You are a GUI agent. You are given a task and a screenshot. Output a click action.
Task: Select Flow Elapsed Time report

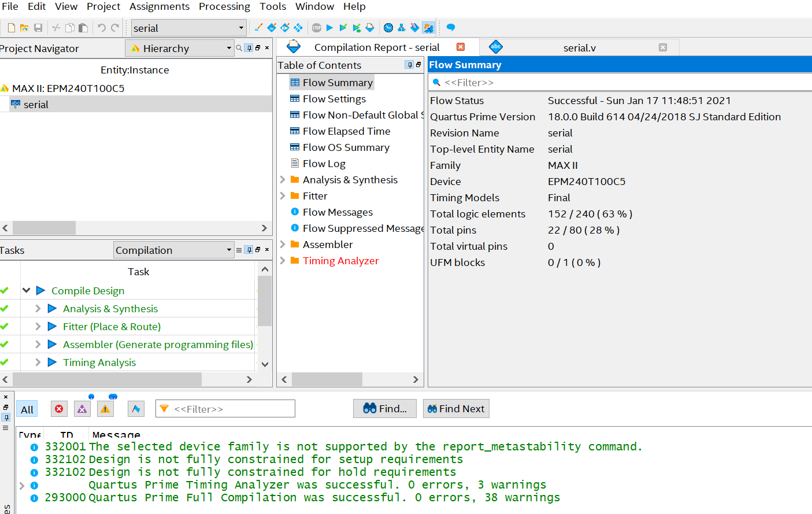pos(346,131)
